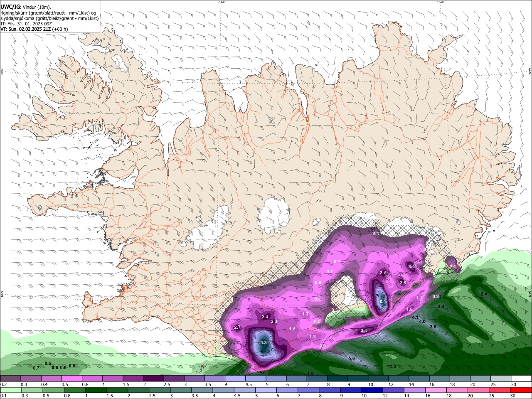Select the darkest purple swatch between 2 and 2.5
532x399 pixels.
coord(153,379)
